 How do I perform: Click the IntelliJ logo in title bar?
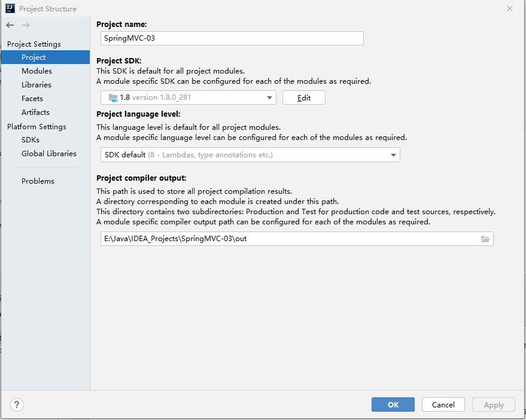pyautogui.click(x=10, y=8)
